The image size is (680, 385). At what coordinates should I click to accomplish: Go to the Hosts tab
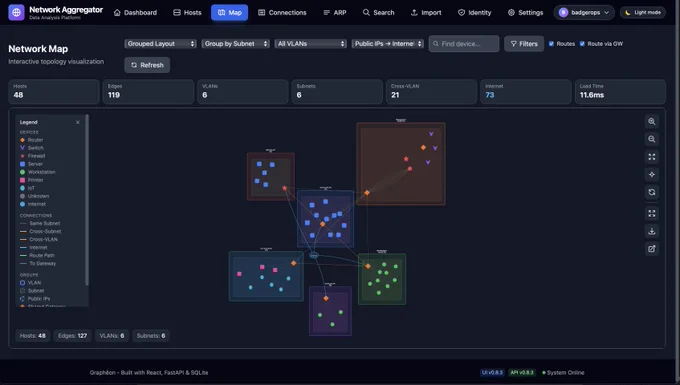[x=187, y=13]
